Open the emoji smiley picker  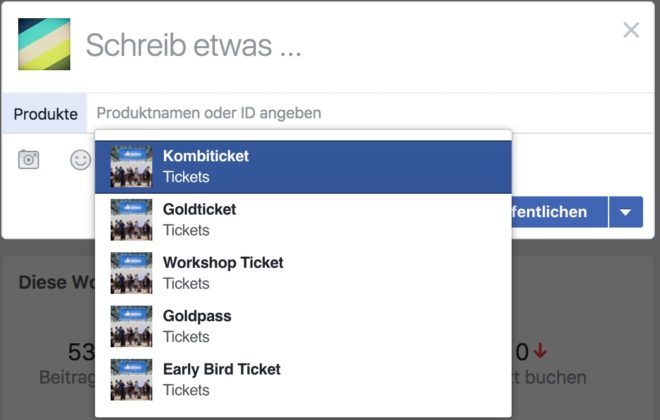point(80,160)
